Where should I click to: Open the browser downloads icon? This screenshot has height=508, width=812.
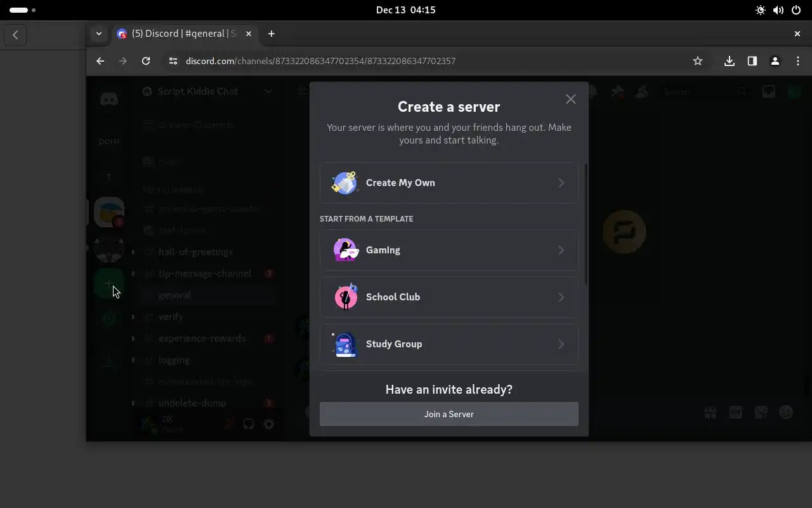730,61
